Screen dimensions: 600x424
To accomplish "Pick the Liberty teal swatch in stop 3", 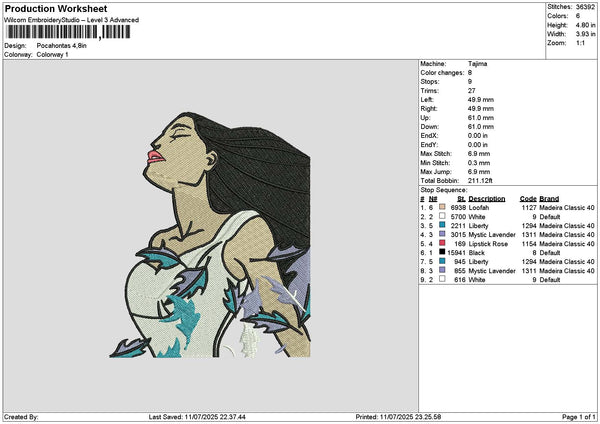I will (440, 226).
